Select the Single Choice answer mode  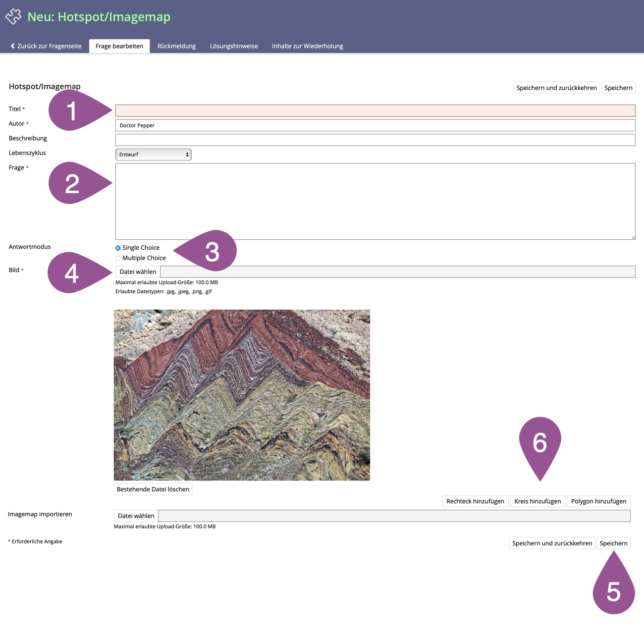(x=118, y=248)
